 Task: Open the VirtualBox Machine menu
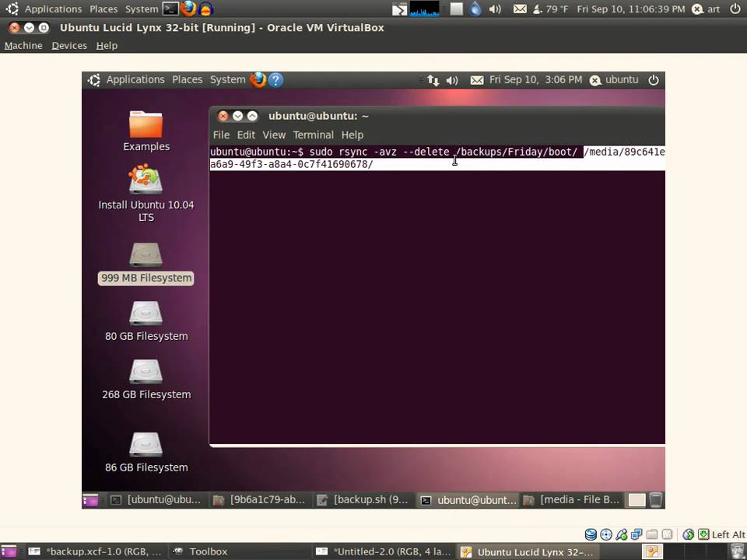[x=23, y=46]
